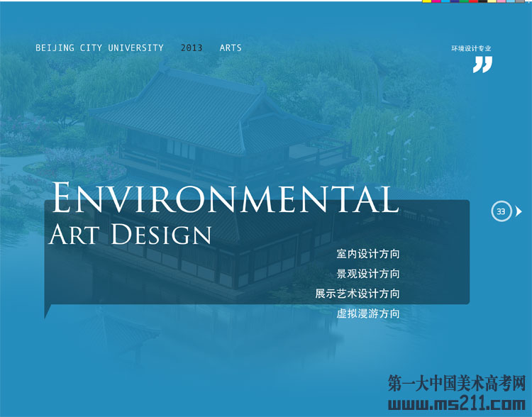Screen dimensions: 532x417
Task: Open the 室内设计方向 entry
Action: point(367,254)
